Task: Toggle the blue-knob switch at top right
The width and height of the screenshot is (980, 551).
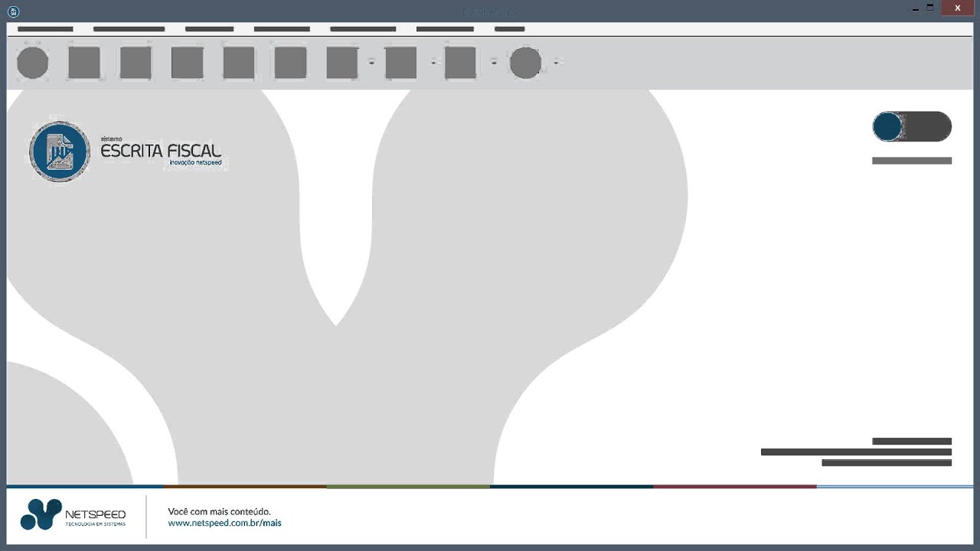Action: 912,126
